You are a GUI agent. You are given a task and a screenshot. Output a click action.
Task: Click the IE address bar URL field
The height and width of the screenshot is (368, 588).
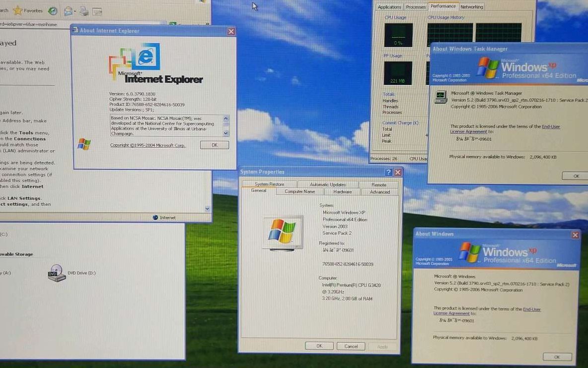tap(82, 24)
